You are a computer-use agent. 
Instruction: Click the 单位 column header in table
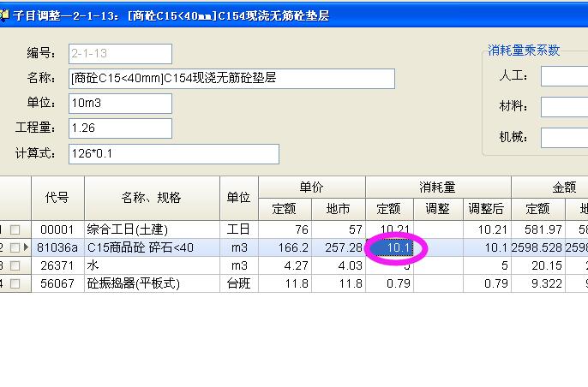pyautogui.click(x=239, y=198)
